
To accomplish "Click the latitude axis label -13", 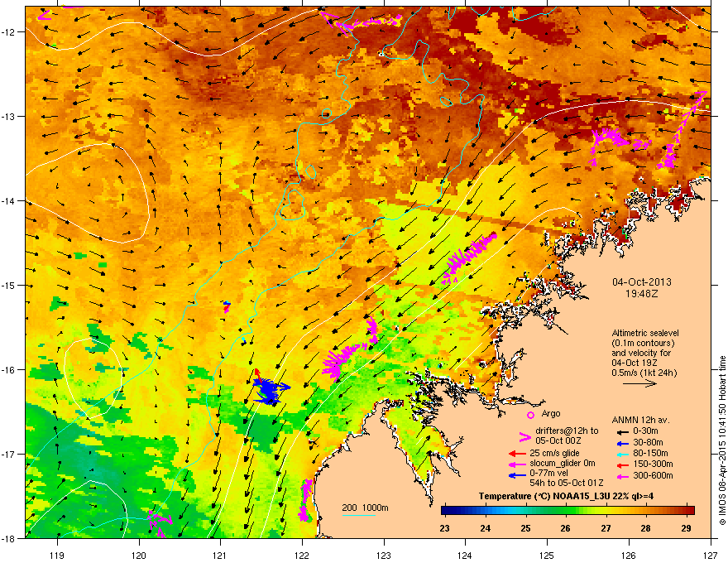I will (x=9, y=116).
